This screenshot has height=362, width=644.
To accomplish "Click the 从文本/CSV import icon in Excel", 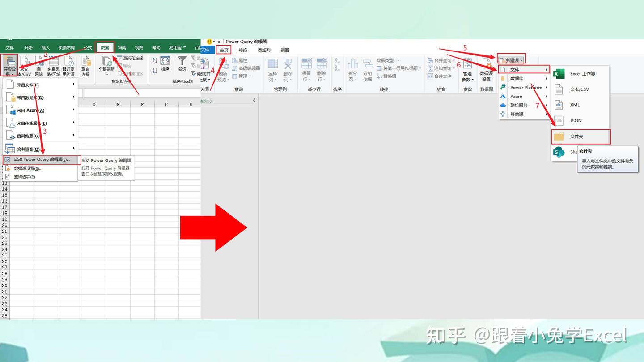I will click(x=24, y=66).
